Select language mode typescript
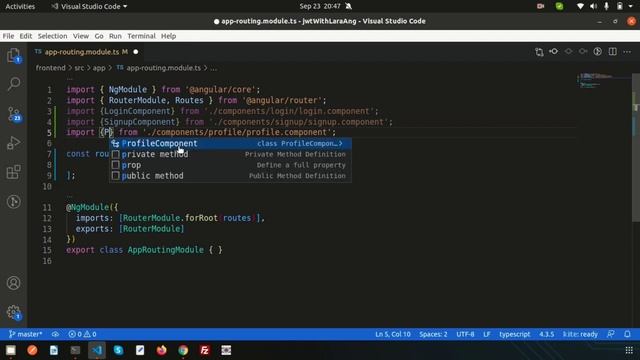 [515, 334]
